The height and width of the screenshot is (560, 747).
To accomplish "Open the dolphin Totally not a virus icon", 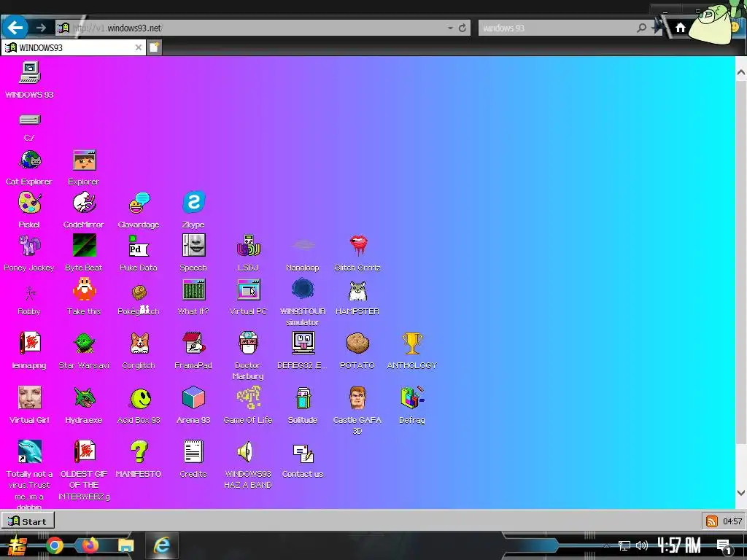I will click(29, 451).
